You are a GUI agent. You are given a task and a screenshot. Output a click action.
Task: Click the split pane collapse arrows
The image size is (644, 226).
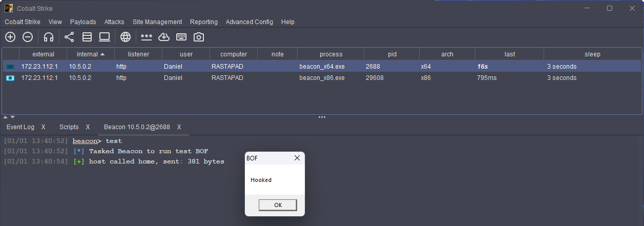tap(9, 117)
